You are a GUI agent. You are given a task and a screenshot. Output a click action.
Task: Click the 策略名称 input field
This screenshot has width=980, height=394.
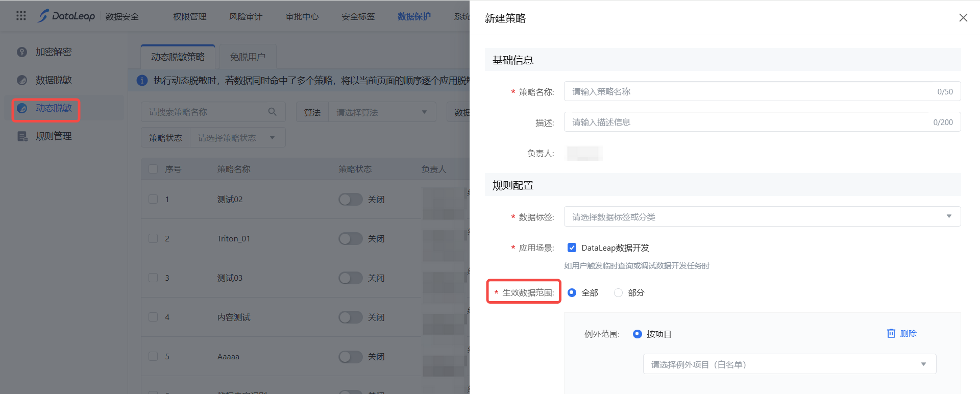click(x=750, y=91)
